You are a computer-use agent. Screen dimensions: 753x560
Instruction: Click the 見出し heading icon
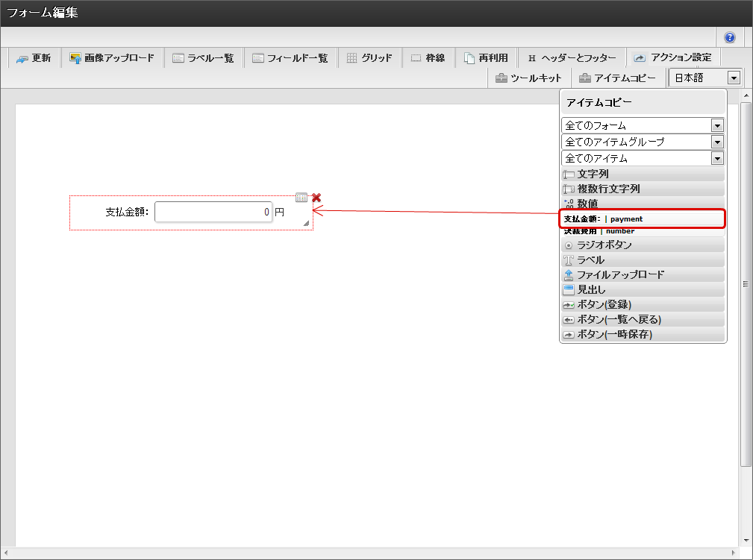[569, 289]
